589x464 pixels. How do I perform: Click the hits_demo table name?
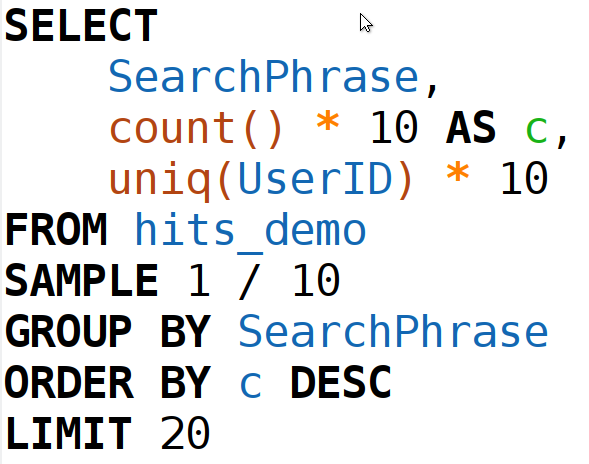250,230
